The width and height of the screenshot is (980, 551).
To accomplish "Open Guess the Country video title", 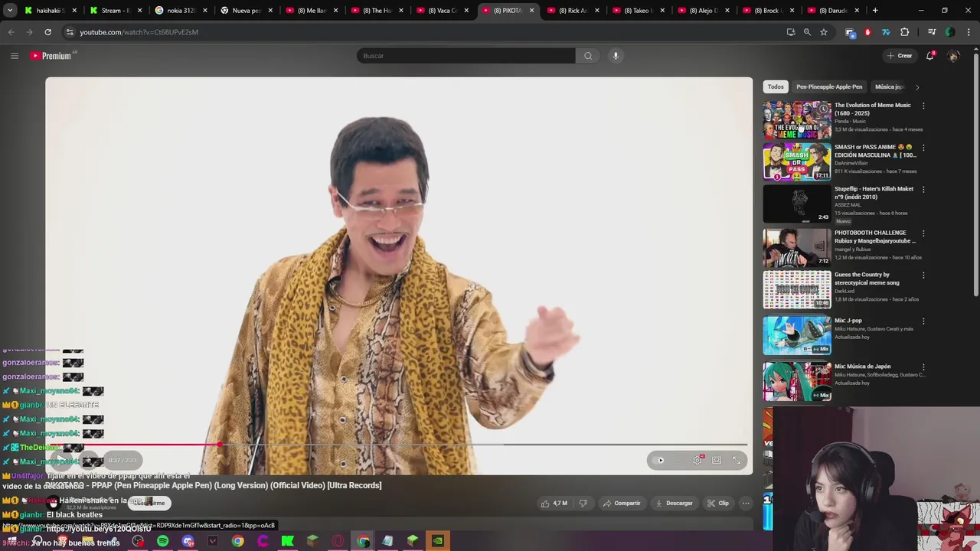I will [x=867, y=279].
